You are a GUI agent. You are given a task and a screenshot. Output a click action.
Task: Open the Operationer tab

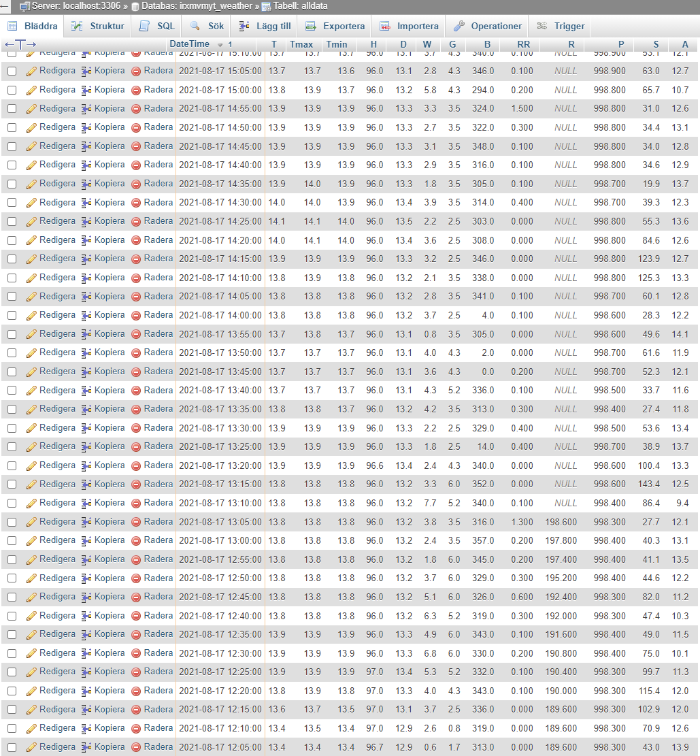(x=488, y=26)
